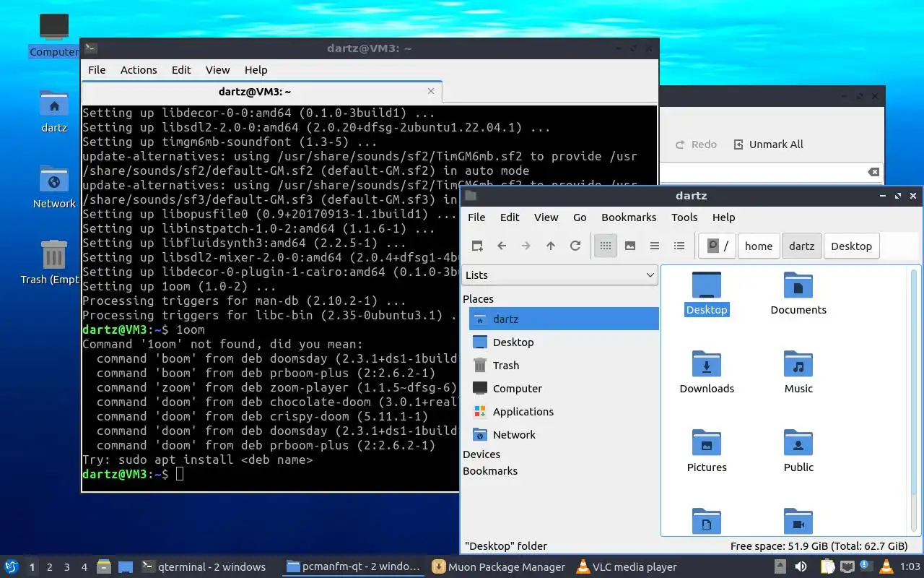Open removable media tray icon
The width and height of the screenshot is (924, 578).
pyautogui.click(x=780, y=567)
